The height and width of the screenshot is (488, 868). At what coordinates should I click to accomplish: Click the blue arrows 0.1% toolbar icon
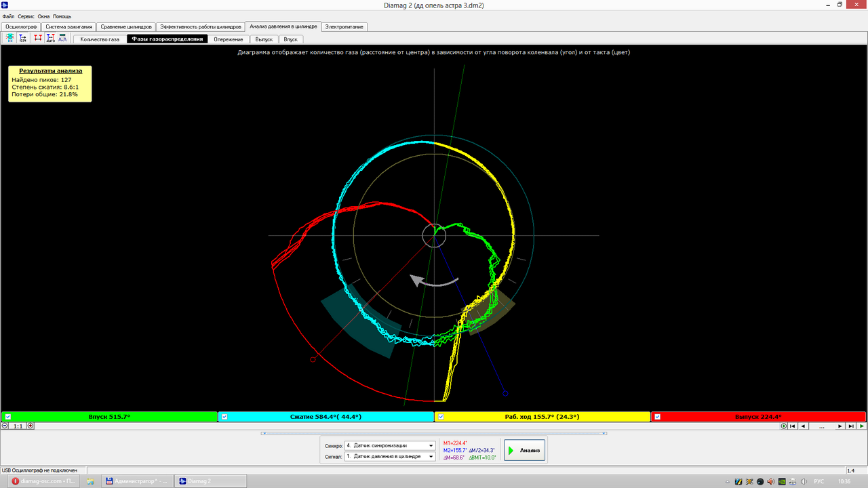click(x=22, y=39)
